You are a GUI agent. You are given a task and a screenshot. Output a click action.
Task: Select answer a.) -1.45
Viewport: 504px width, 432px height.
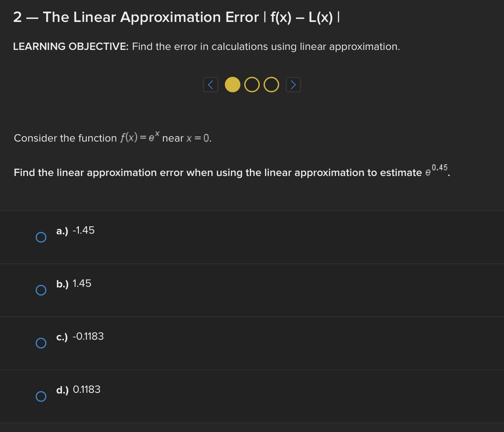tap(41, 237)
